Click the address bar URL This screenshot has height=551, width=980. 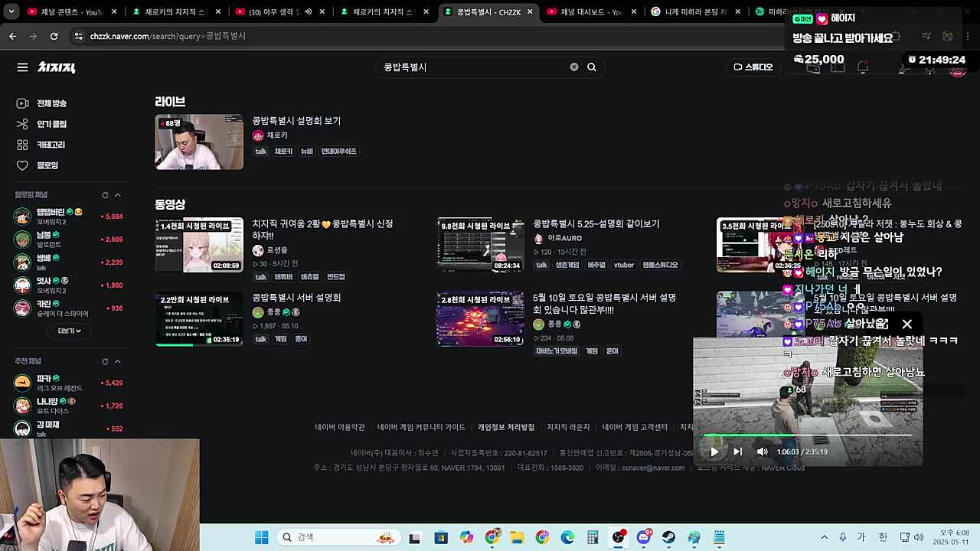(168, 36)
